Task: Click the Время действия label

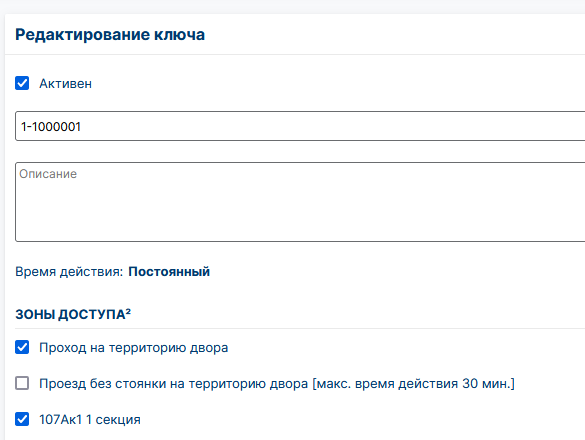Action: 69,271
